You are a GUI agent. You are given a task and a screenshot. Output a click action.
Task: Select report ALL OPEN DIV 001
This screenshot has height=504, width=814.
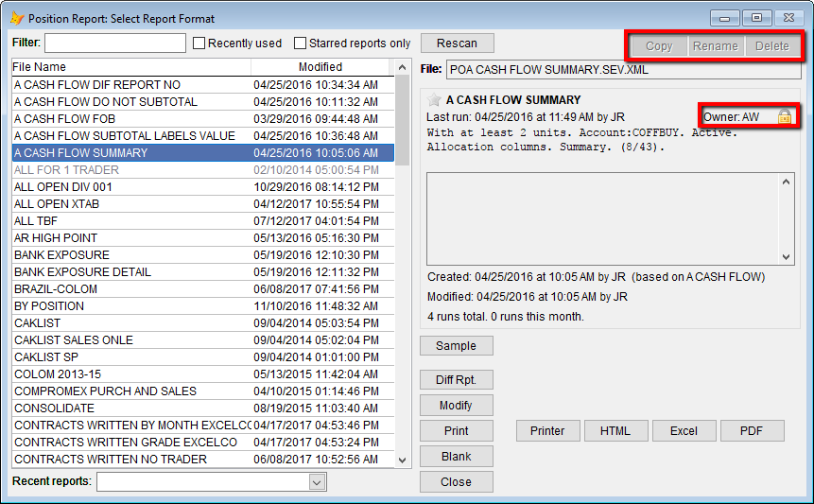point(203,187)
